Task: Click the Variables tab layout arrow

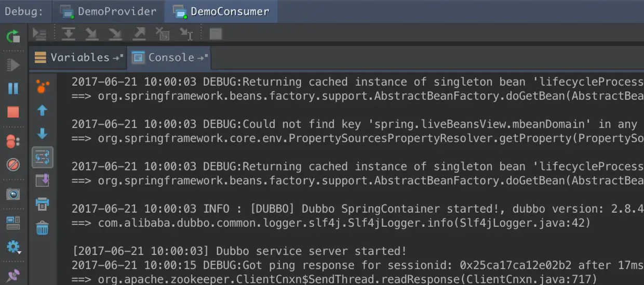Action: click(118, 57)
